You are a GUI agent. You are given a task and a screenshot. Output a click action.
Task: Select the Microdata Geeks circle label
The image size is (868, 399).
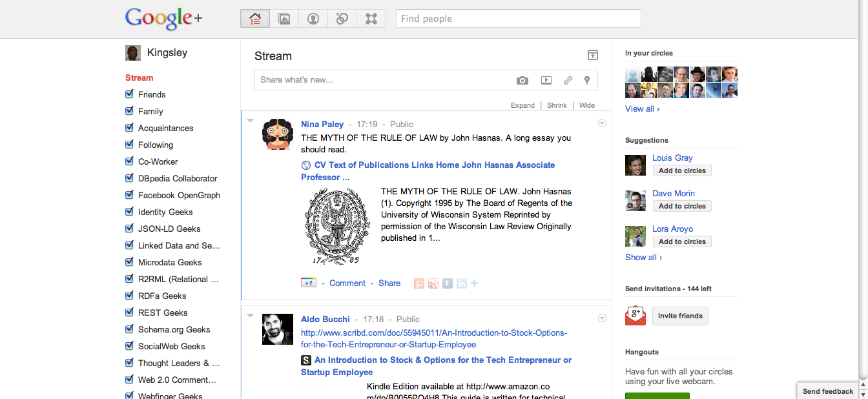coord(170,262)
